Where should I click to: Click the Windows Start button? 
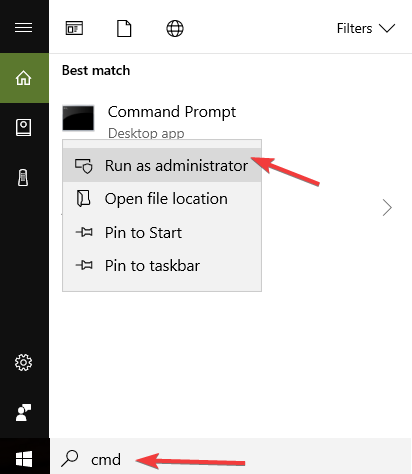tap(24, 459)
